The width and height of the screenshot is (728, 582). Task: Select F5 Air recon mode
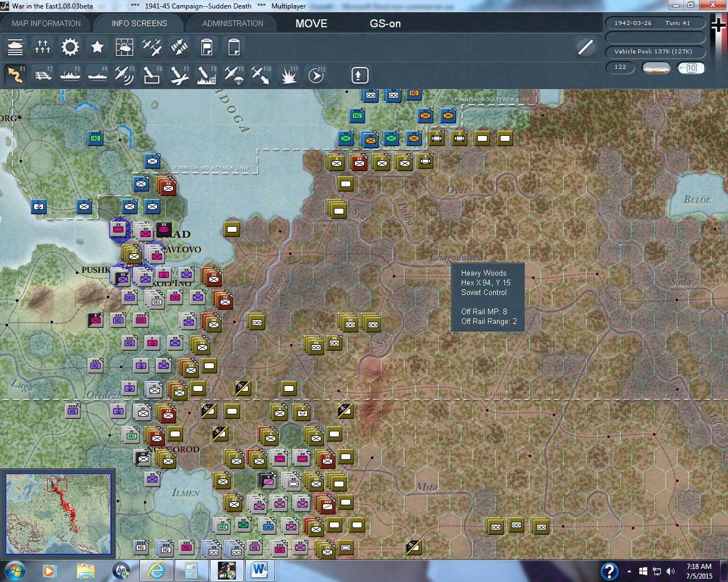click(125, 75)
